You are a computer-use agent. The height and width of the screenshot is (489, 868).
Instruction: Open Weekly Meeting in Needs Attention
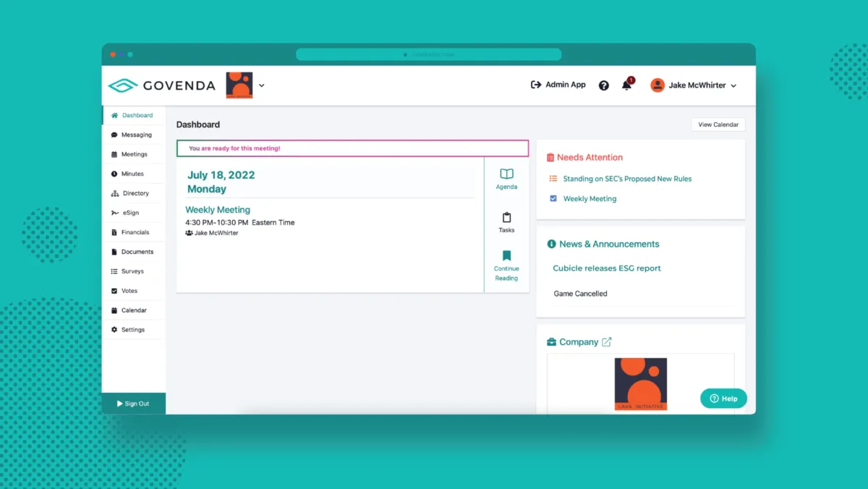[x=590, y=199]
